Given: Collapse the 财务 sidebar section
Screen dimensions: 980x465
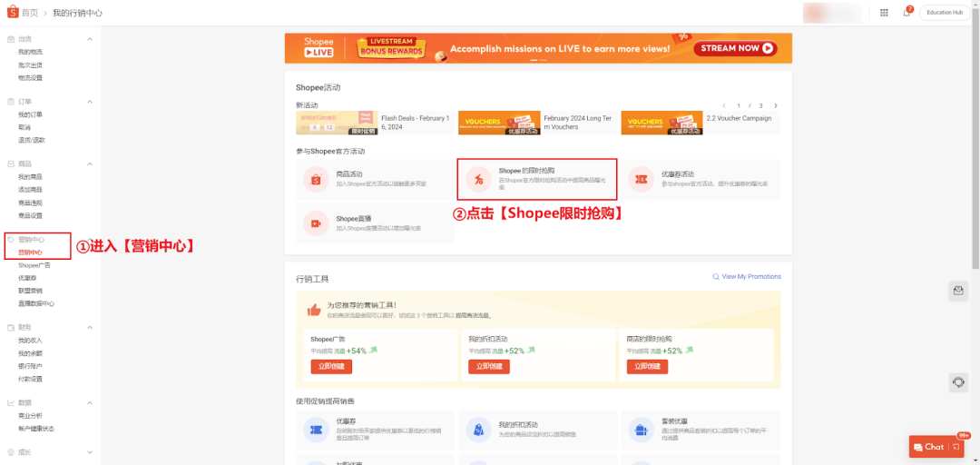Looking at the screenshot, I should [89, 327].
